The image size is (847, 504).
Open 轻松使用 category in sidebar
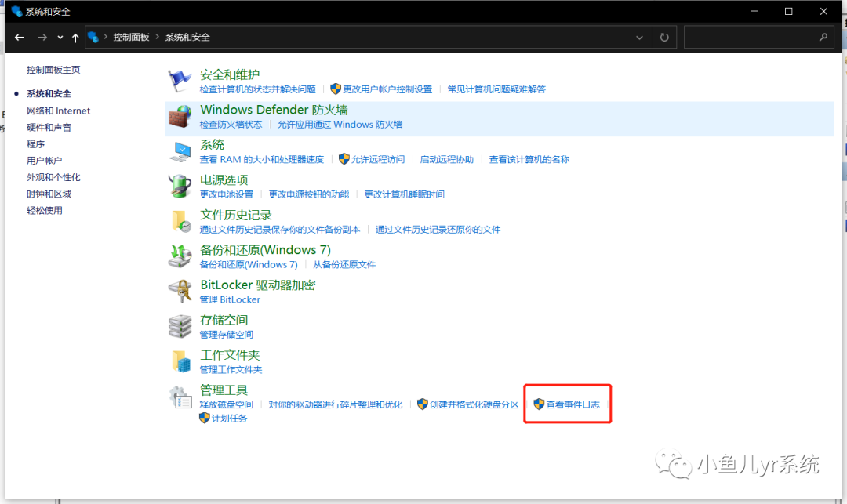[x=44, y=210]
